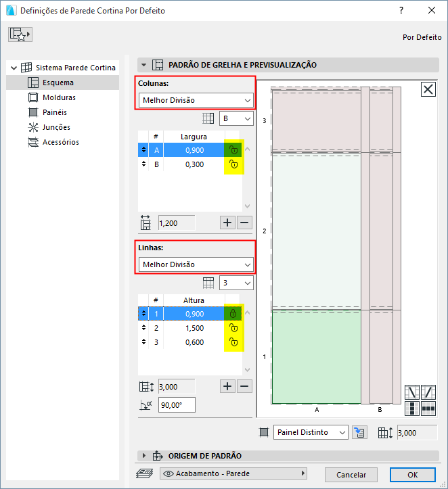
Task: Click the Altura column header
Action: (x=194, y=300)
